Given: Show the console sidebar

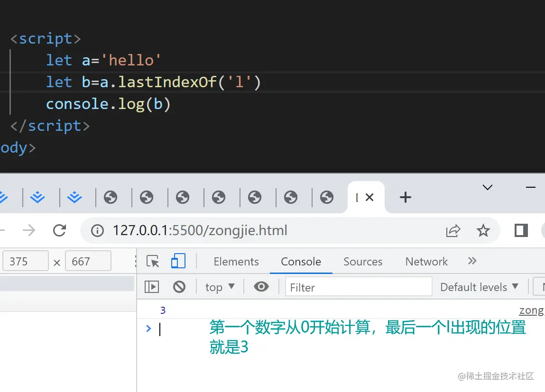Looking at the screenshot, I should (151, 287).
